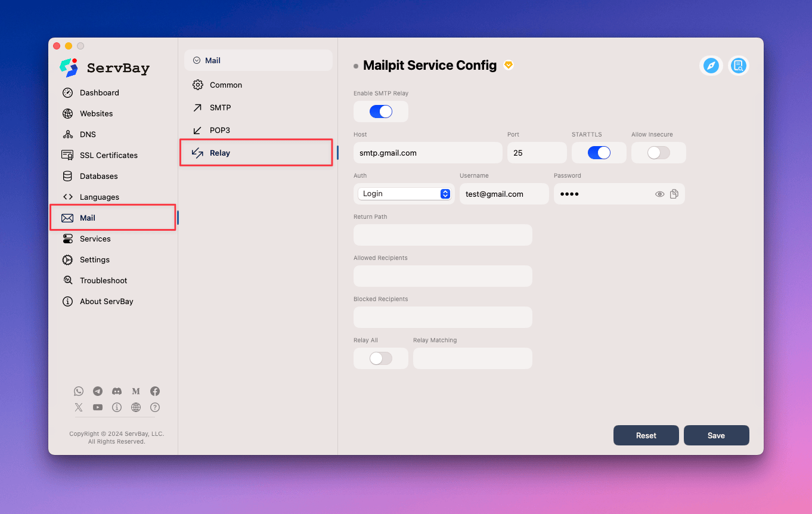Open the Auth method dropdown

tap(404, 194)
